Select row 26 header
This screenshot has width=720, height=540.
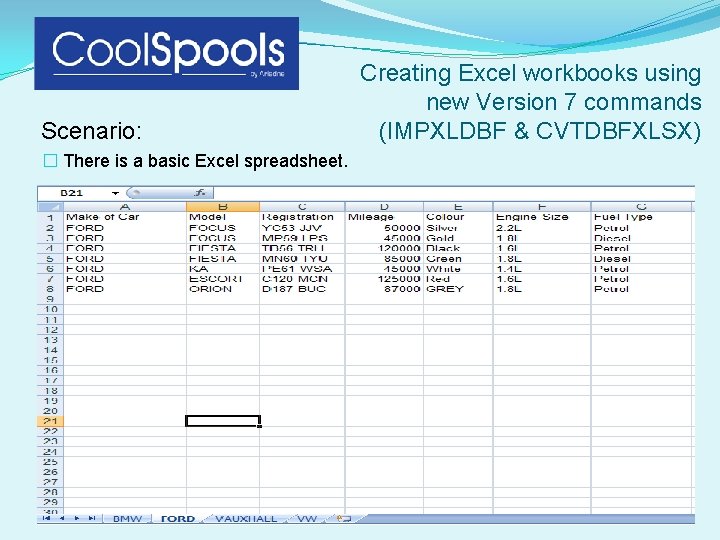click(x=50, y=472)
